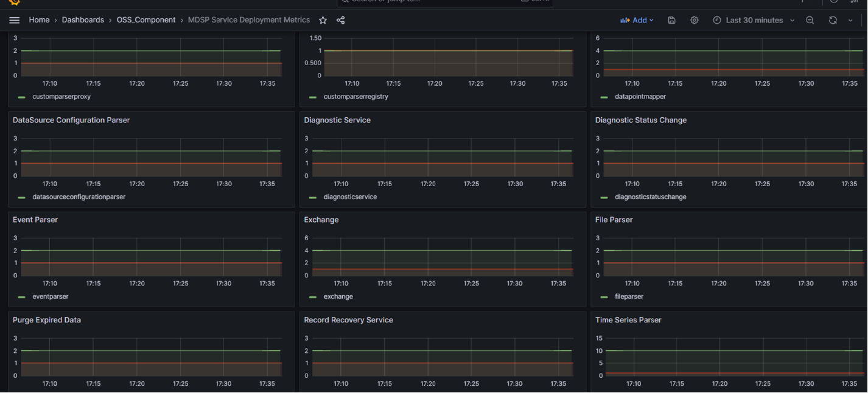Save the dashboard using the save icon
Viewport: 868px width, 393px height.
[x=671, y=20]
